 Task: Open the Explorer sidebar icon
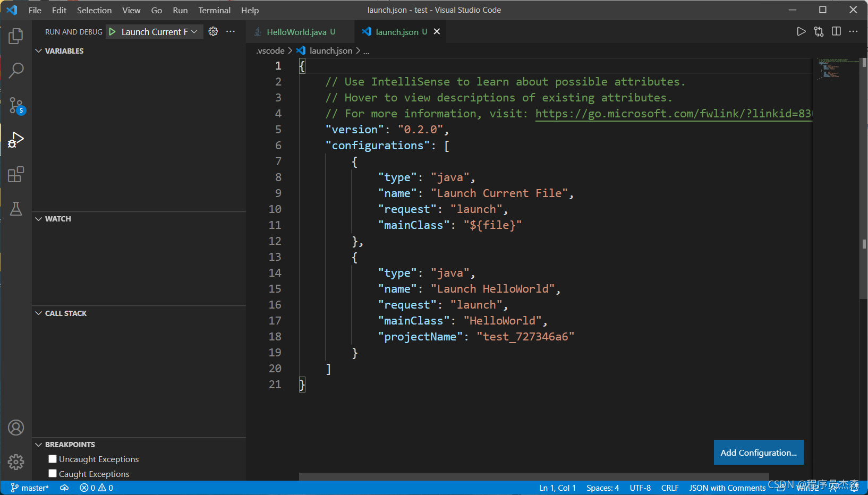coord(16,36)
